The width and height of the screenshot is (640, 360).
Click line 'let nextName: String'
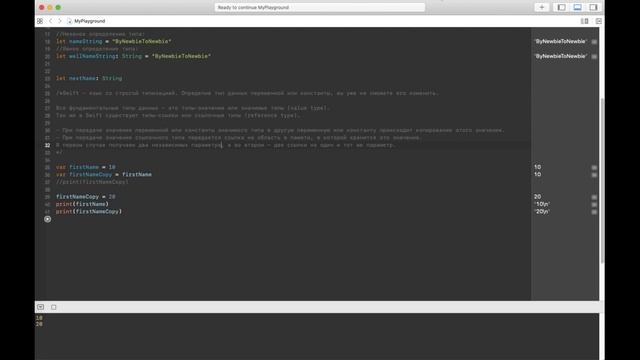[x=89, y=78]
